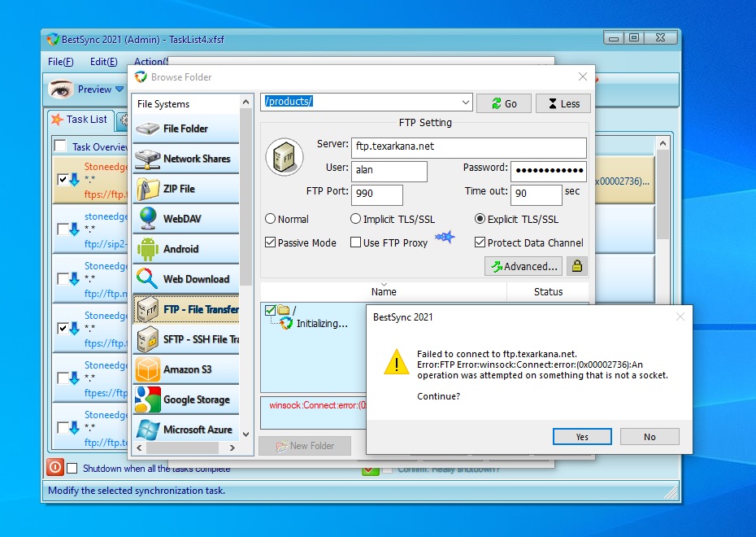Image resolution: width=756 pixels, height=537 pixels.
Task: Open the File(F) menu
Action: [x=61, y=62]
